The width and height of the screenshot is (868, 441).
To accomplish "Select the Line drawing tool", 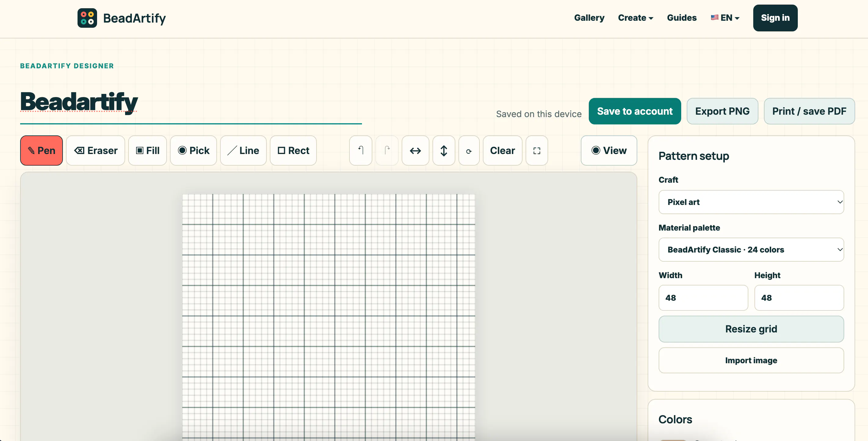I will [243, 150].
